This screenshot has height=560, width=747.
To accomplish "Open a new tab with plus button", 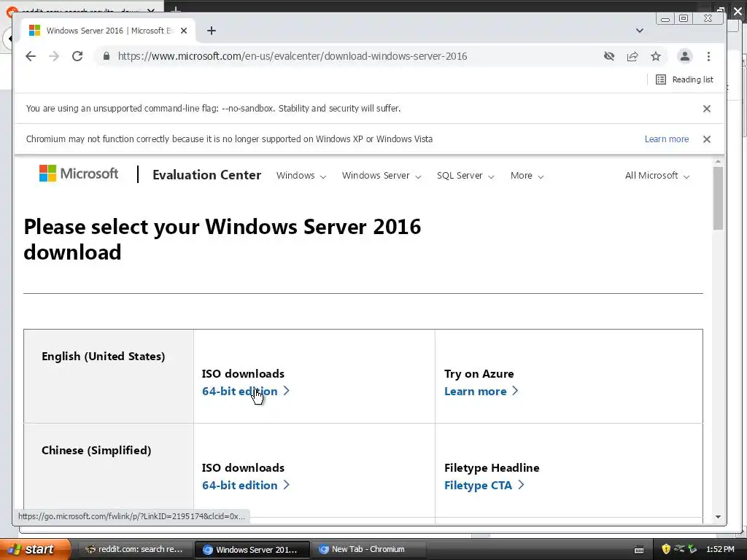I will pos(212,31).
